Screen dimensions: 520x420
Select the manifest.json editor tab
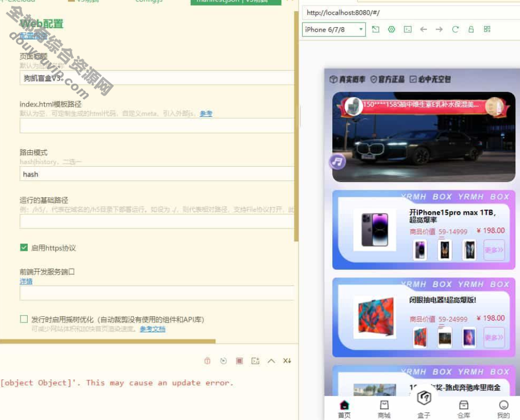click(236, 2)
